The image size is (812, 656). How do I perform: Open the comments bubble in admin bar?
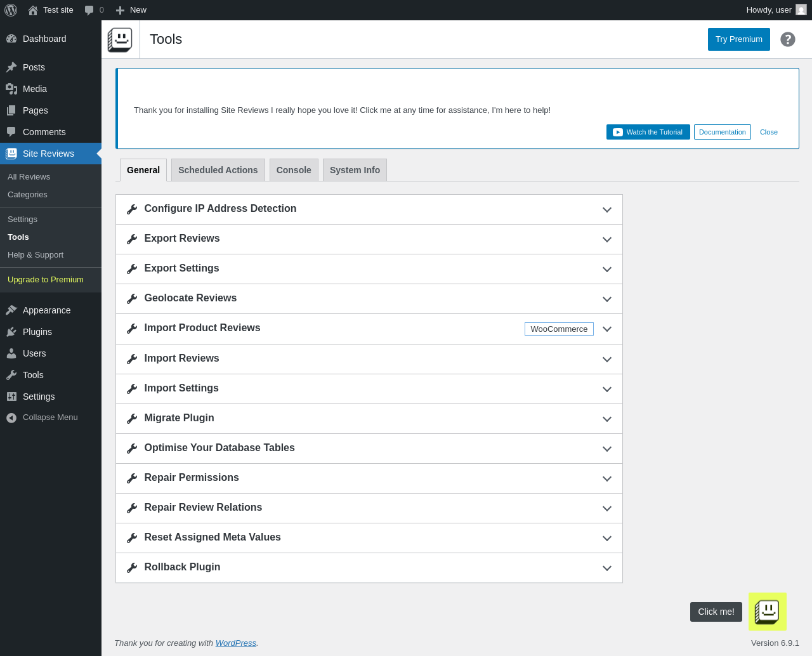(x=89, y=10)
